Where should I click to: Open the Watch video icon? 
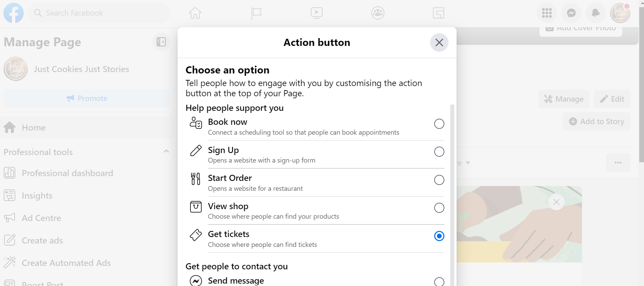(317, 13)
